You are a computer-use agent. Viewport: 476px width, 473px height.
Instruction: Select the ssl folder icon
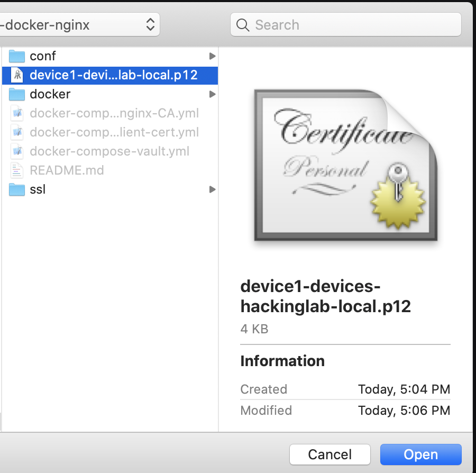[16, 189]
